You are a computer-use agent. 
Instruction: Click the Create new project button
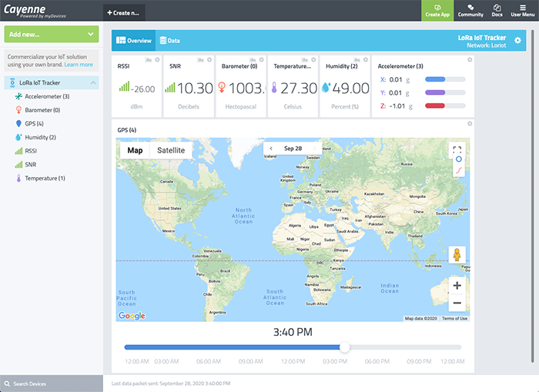pyautogui.click(x=124, y=13)
